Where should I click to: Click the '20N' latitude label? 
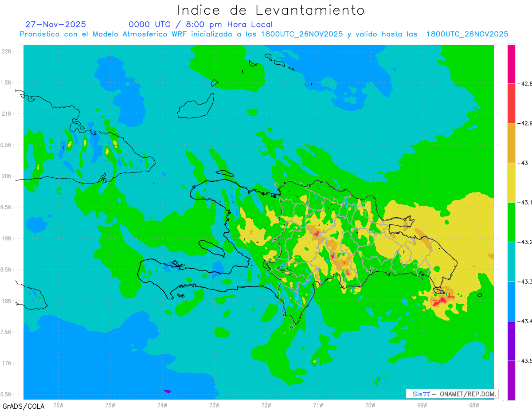7,176
